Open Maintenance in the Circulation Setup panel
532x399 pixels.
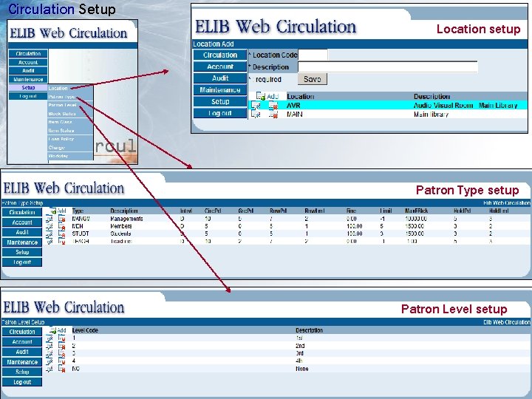[28, 79]
